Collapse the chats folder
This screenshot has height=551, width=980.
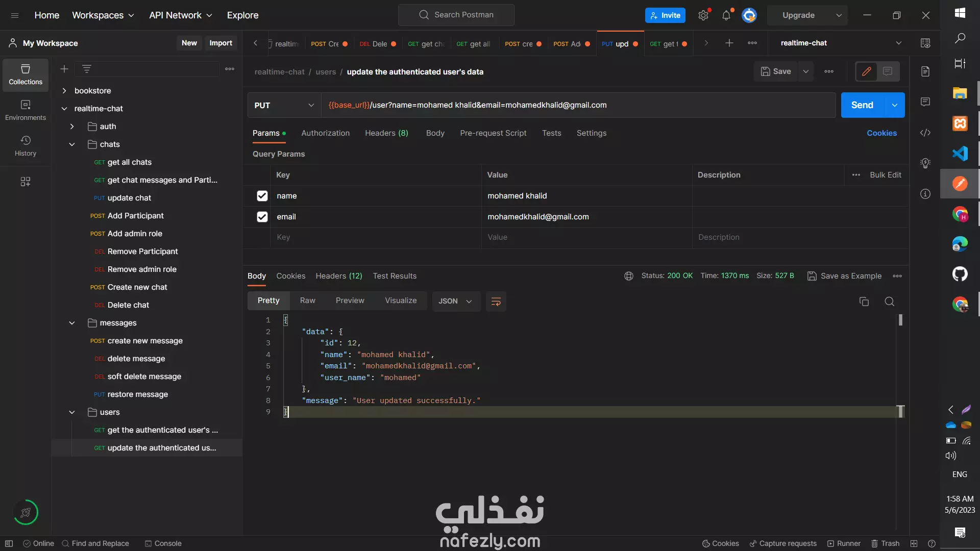pyautogui.click(x=72, y=144)
